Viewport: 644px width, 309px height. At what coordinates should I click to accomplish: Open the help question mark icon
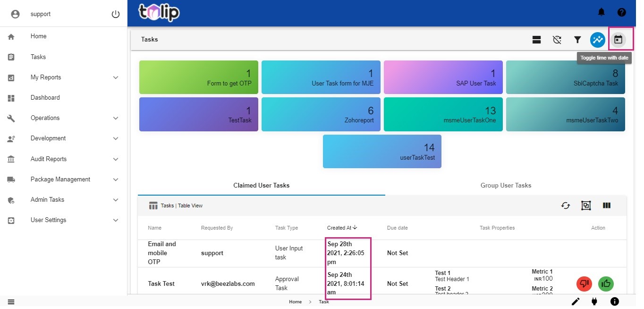pyautogui.click(x=622, y=12)
